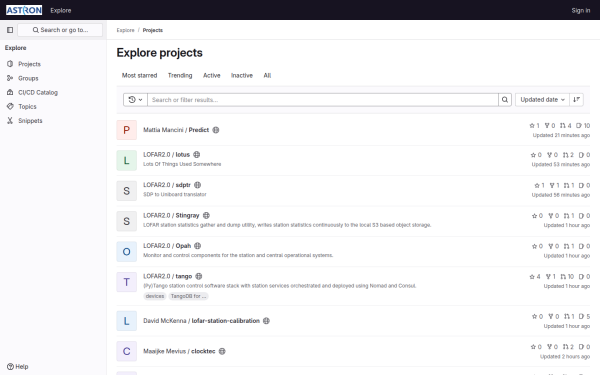
Task: Click the Sign in link
Action: coord(580,10)
